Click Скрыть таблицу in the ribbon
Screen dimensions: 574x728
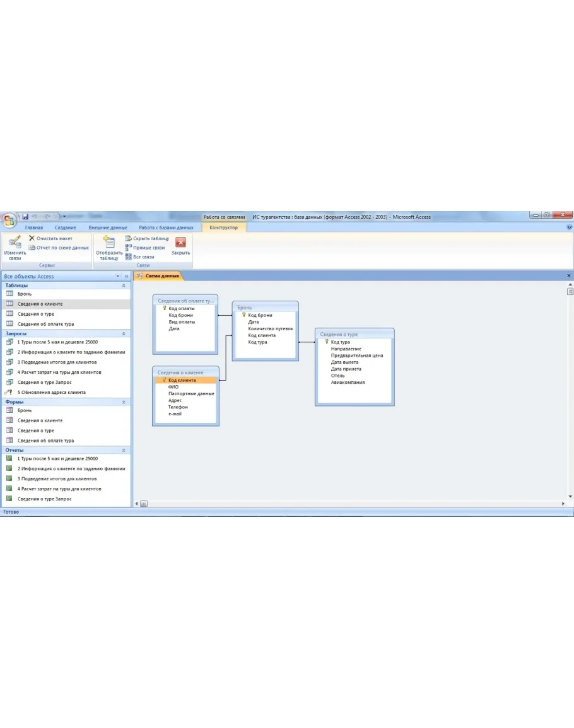pos(151,239)
